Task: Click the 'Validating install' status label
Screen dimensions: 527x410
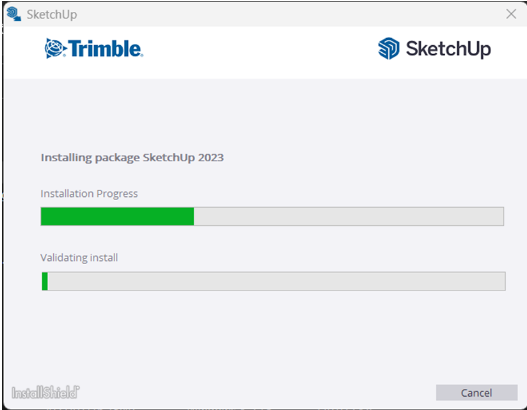Action: pyautogui.click(x=79, y=258)
